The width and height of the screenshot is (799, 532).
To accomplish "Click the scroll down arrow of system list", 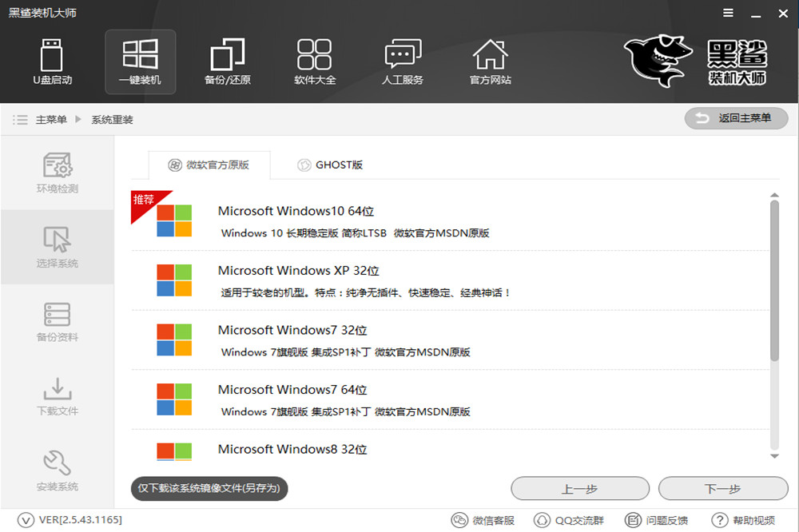I will tap(774, 456).
